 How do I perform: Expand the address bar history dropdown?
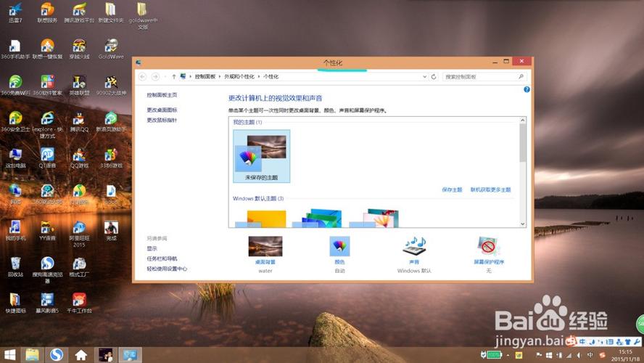[x=424, y=76]
